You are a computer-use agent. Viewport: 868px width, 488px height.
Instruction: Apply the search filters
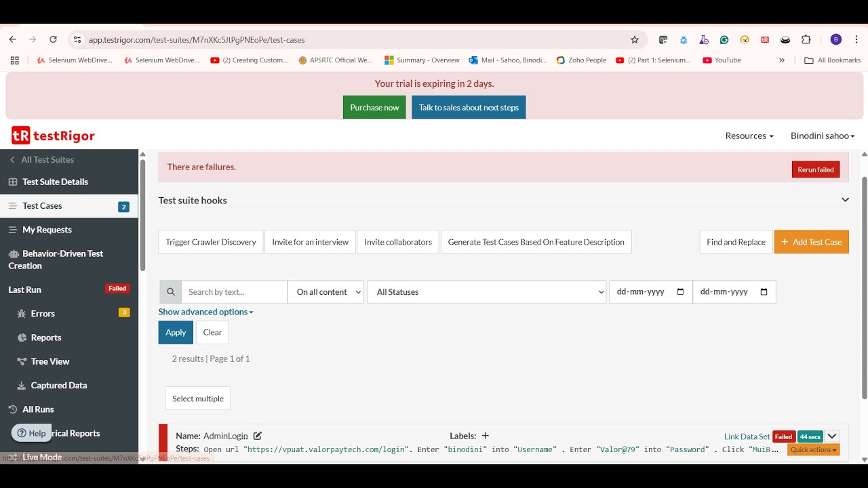point(176,332)
